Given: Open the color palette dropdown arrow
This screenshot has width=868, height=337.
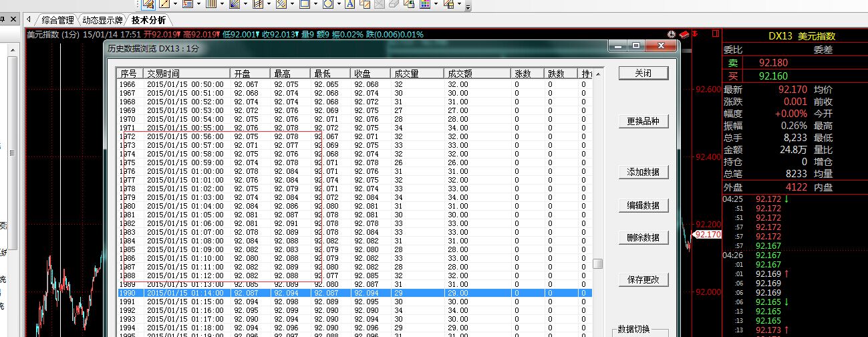Looking at the screenshot, I should pyautogui.click(x=436, y=4).
